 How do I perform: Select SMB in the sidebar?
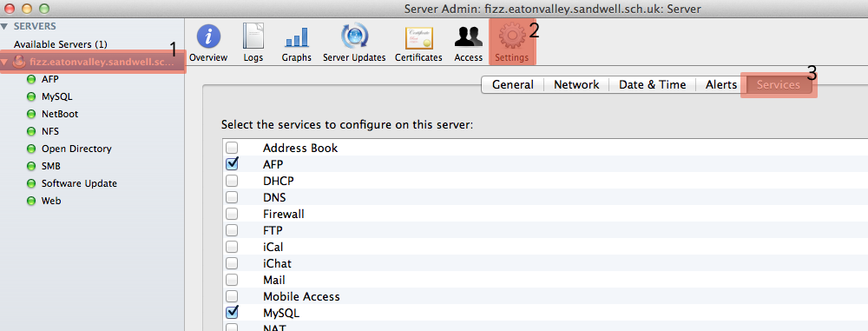(51, 166)
